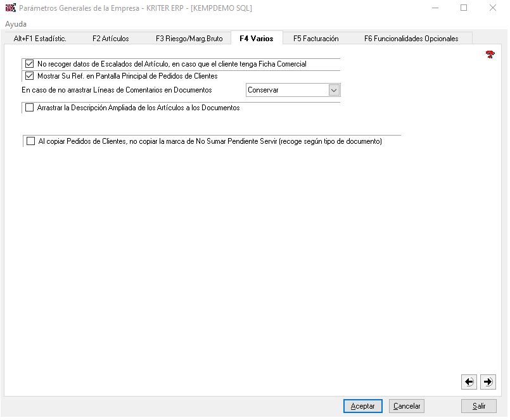This screenshot has height=420, width=510.
Task: Expand the Conservar dropdown arrow
Action: coord(335,91)
